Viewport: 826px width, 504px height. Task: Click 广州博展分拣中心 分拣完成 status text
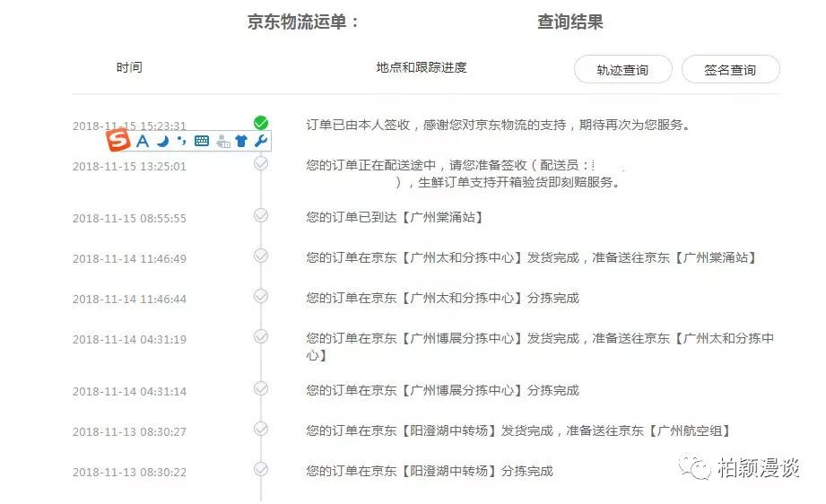point(442,390)
